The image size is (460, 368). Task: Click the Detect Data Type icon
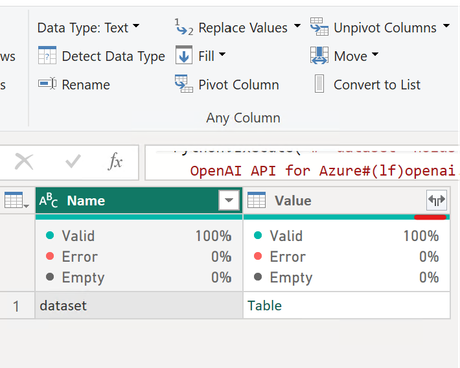47,55
